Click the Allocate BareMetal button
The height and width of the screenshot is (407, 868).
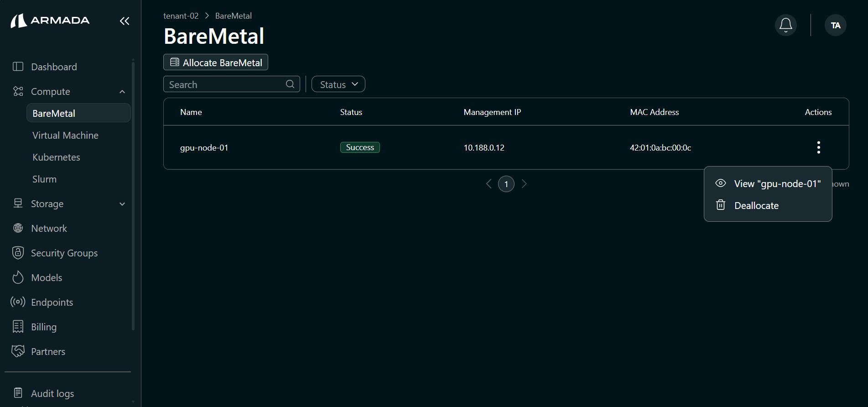(216, 62)
